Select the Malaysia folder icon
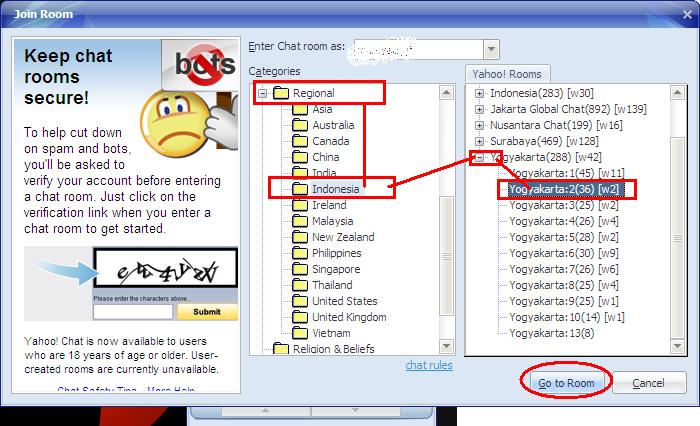This screenshot has width=700, height=426. [300, 221]
